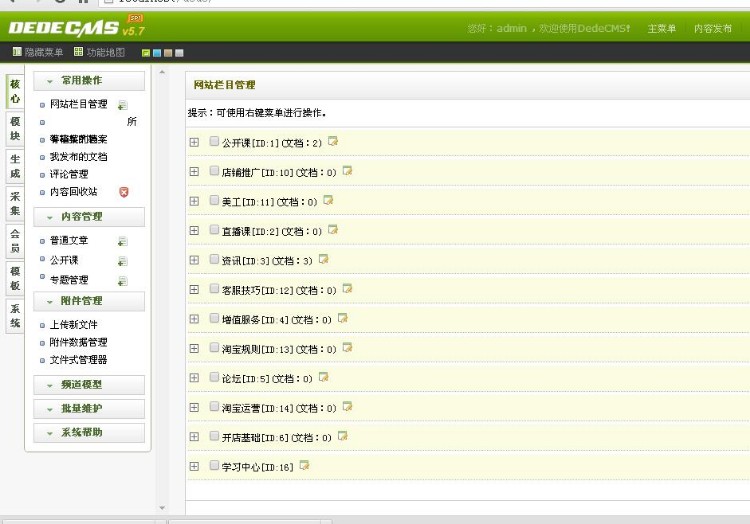Check the box for 论坛[ID:5]
750x524 pixels.
pos(214,377)
